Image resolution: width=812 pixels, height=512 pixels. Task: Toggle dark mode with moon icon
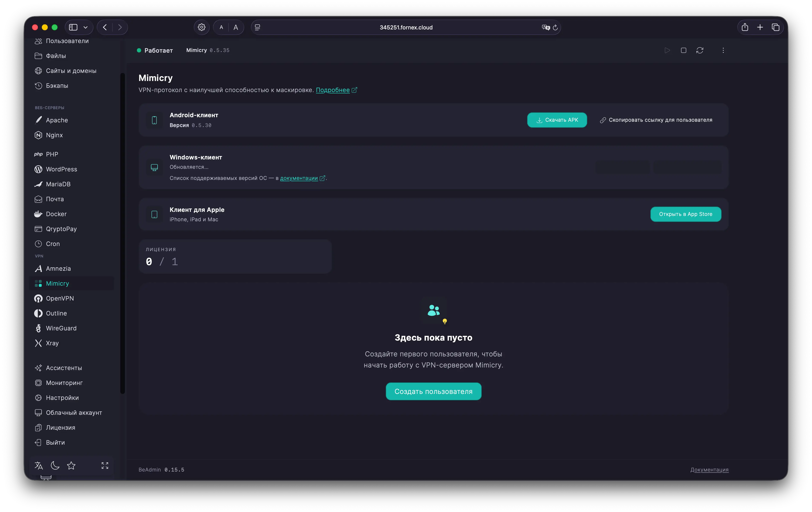[55, 466]
